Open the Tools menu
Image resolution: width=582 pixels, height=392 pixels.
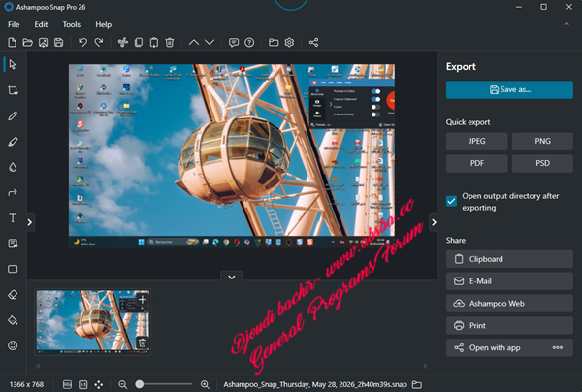[x=71, y=24]
